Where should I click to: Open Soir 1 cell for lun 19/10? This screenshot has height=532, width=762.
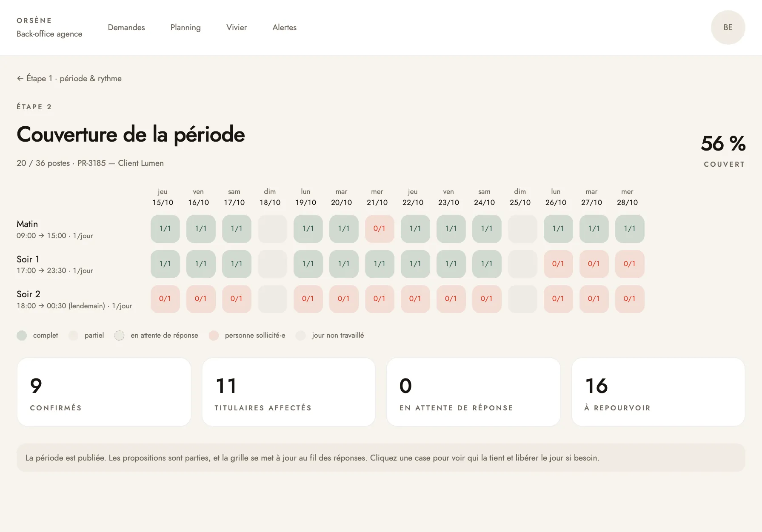[308, 264]
